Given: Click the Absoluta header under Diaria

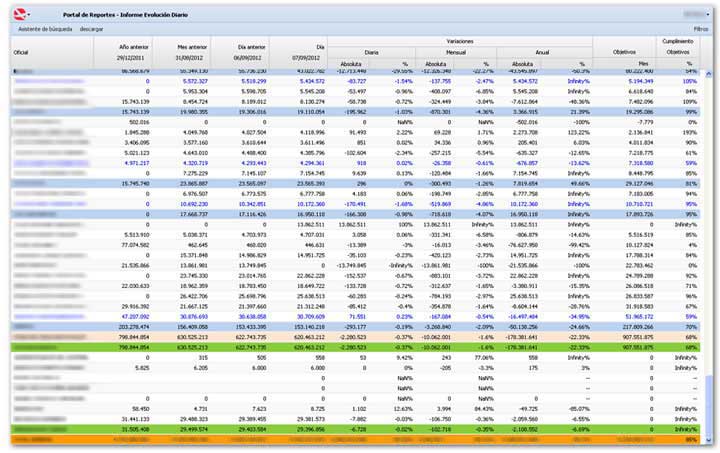Looking at the screenshot, I should click(x=351, y=64).
